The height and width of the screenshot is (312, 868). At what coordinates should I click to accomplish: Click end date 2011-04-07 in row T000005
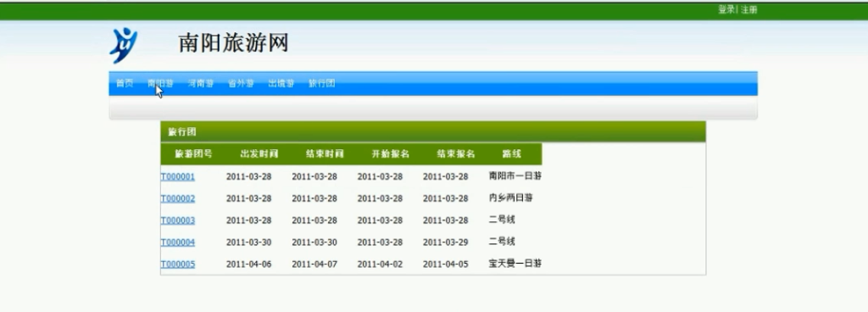(x=314, y=265)
